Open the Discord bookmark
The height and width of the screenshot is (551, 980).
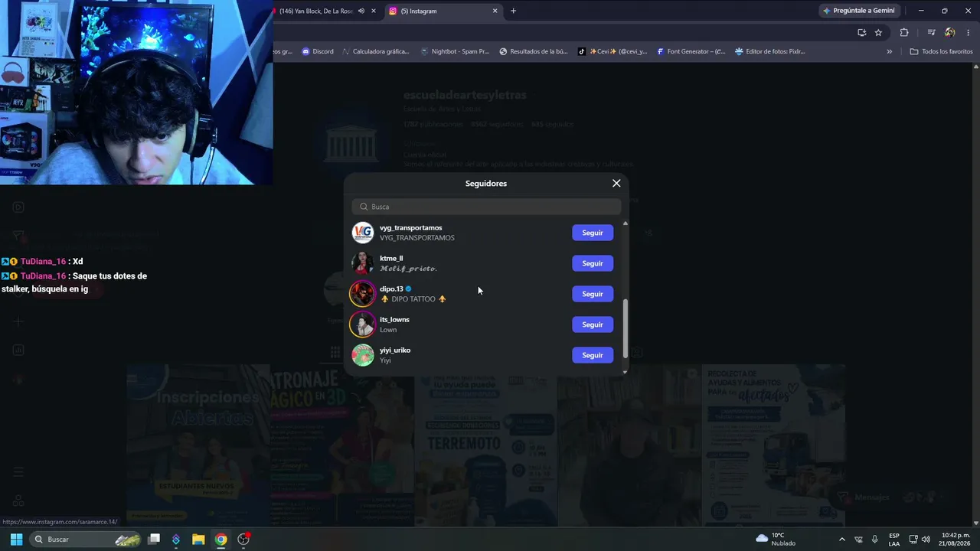click(318, 52)
